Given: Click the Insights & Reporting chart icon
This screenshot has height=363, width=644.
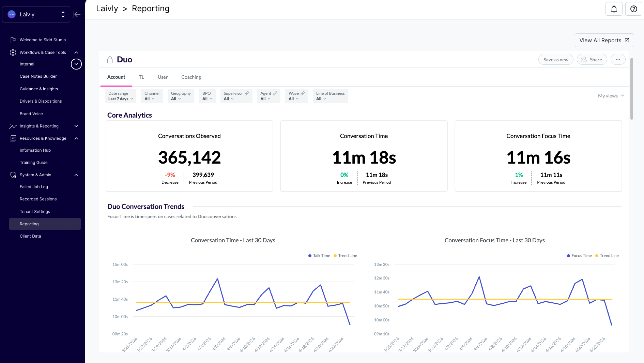Looking at the screenshot, I should coord(13,126).
